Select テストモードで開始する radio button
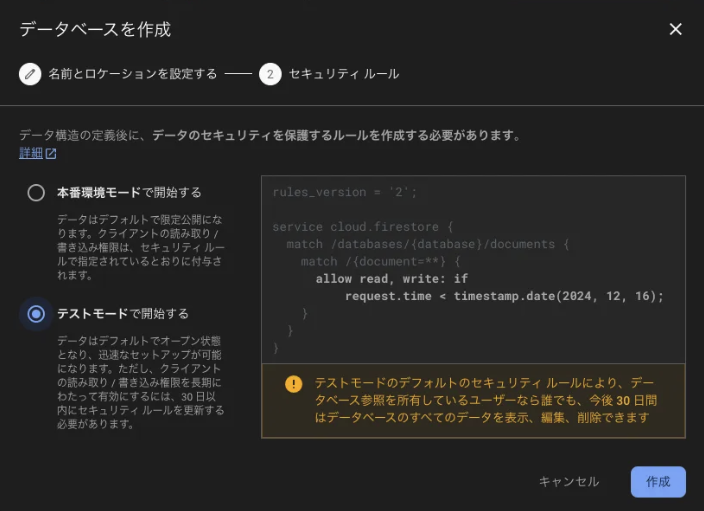 pos(36,314)
